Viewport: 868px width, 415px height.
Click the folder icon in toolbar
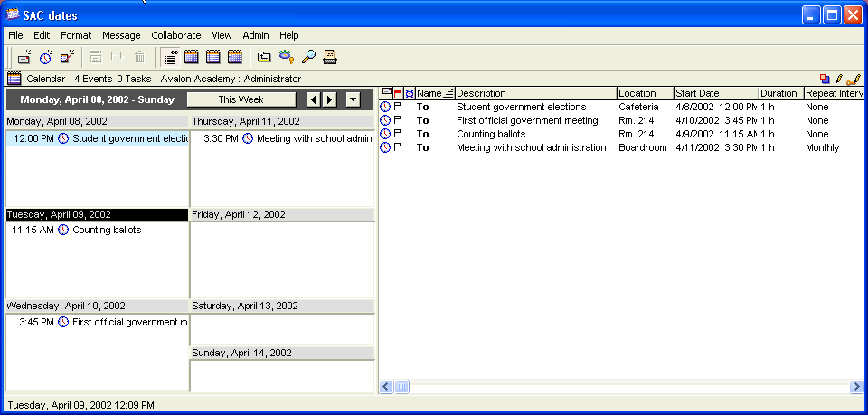point(264,57)
